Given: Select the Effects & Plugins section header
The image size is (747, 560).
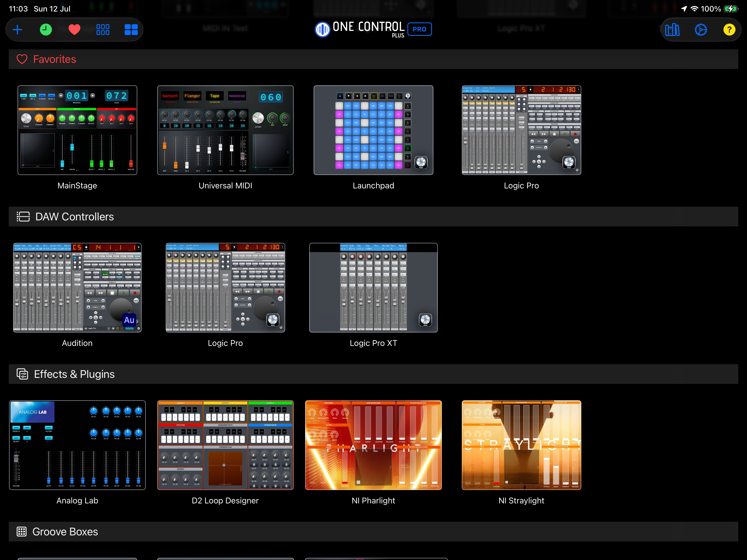Looking at the screenshot, I should point(373,374).
